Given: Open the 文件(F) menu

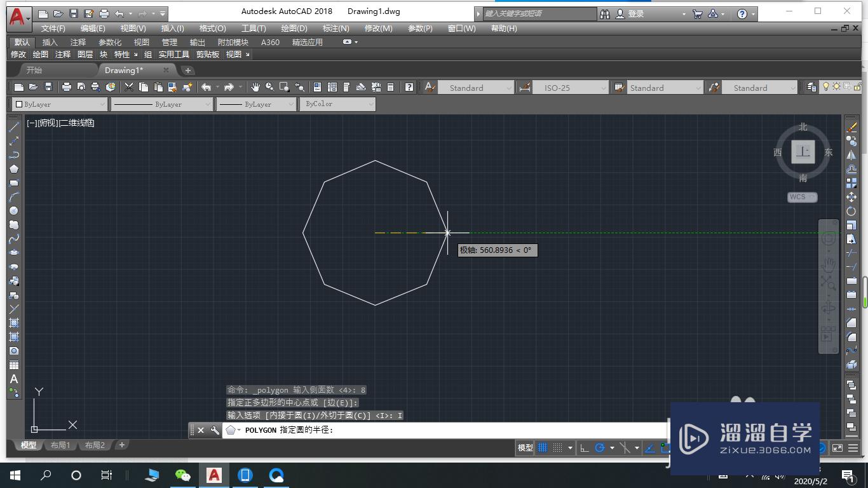Looking at the screenshot, I should point(53,29).
